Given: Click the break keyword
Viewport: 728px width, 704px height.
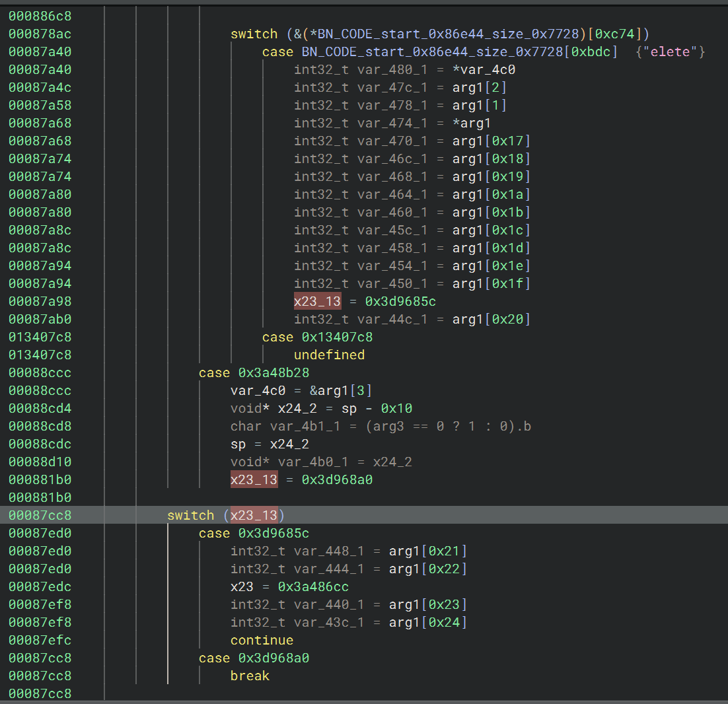Looking at the screenshot, I should point(250,676).
